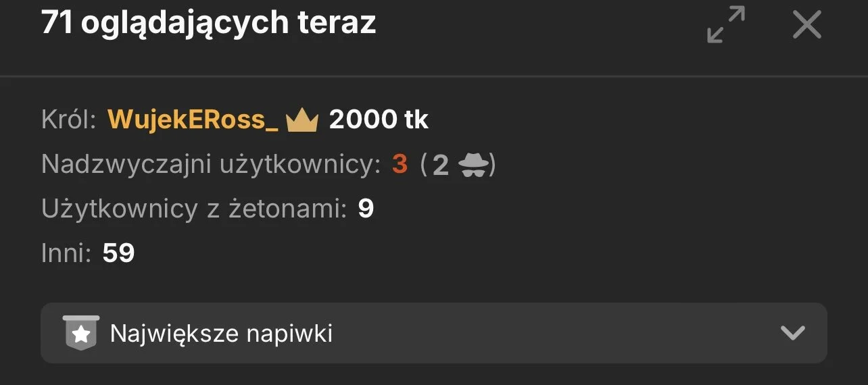Click the Inni label

pyautogui.click(x=66, y=253)
